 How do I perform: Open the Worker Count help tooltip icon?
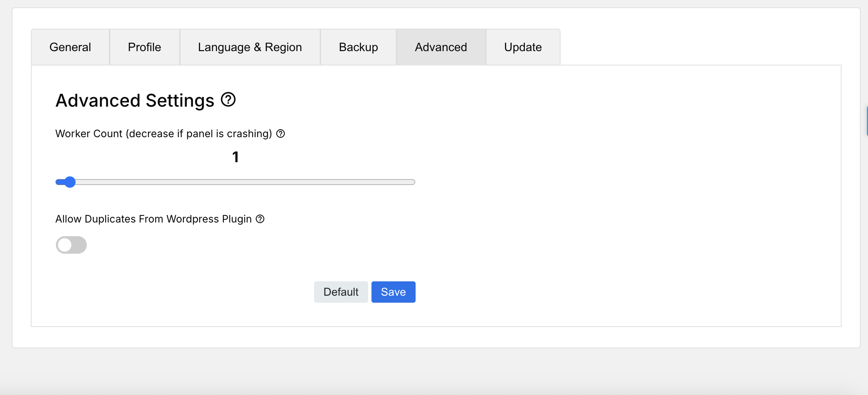pos(281,134)
